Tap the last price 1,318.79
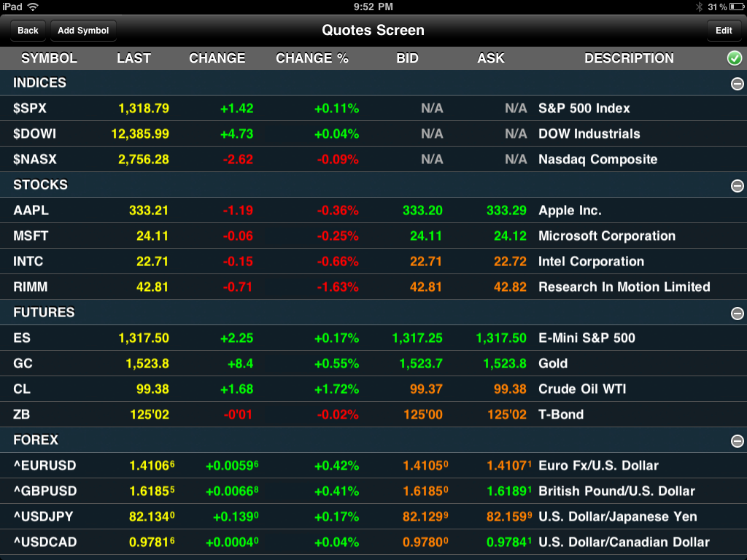Image resolution: width=747 pixels, height=560 pixels. click(144, 108)
